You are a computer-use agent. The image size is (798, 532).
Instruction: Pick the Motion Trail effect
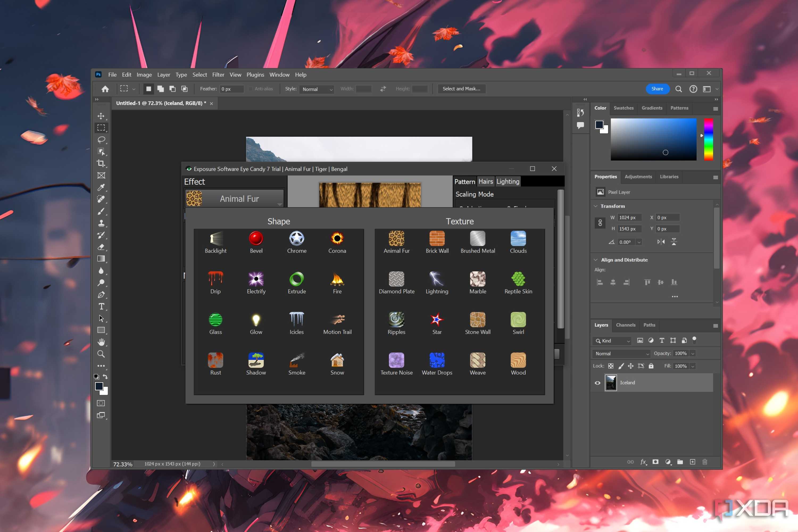click(x=337, y=320)
